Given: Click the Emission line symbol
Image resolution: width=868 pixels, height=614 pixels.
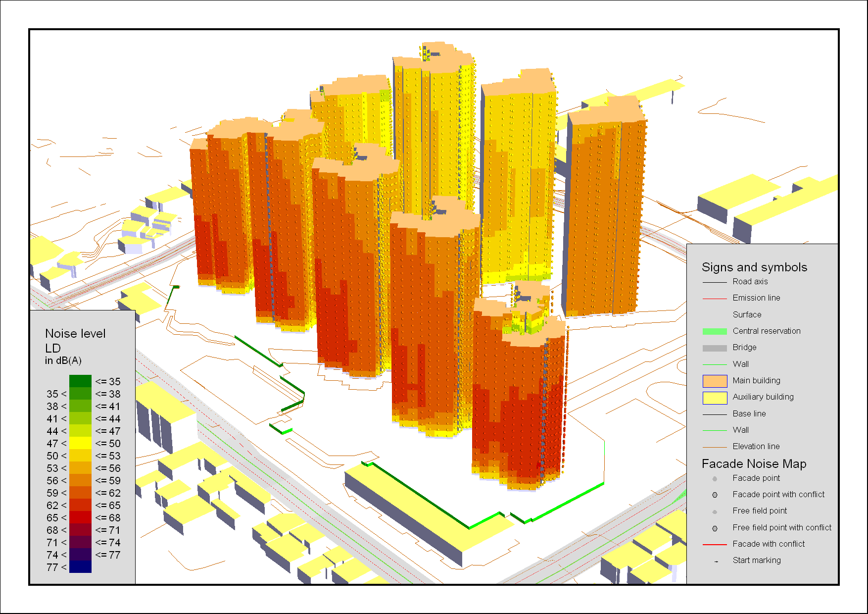Looking at the screenshot, I should (x=715, y=299).
